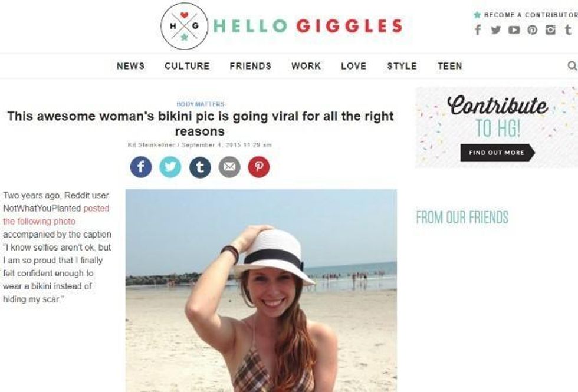
Task: Open the header YouTube icon
Action: (514, 30)
